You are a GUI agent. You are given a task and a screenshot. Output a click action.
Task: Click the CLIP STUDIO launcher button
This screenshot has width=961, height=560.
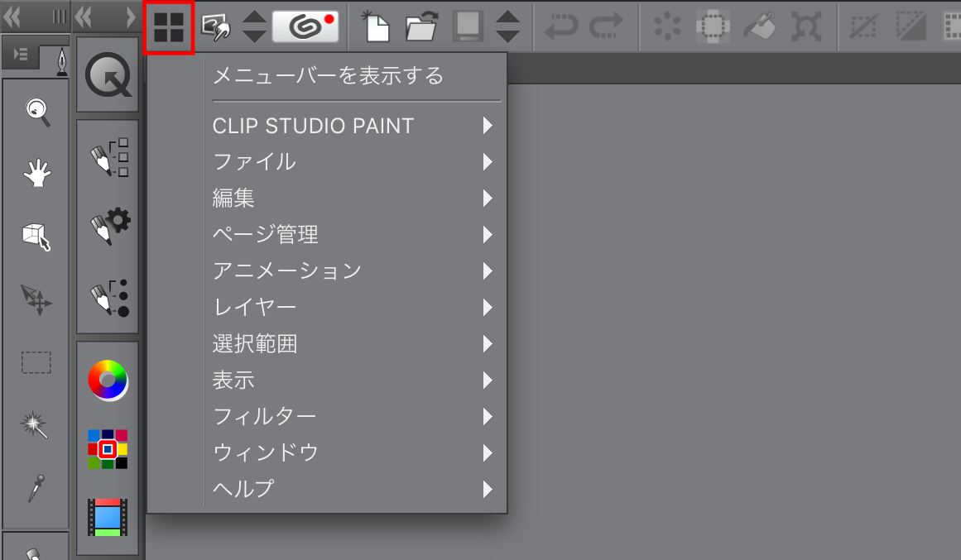[305, 27]
